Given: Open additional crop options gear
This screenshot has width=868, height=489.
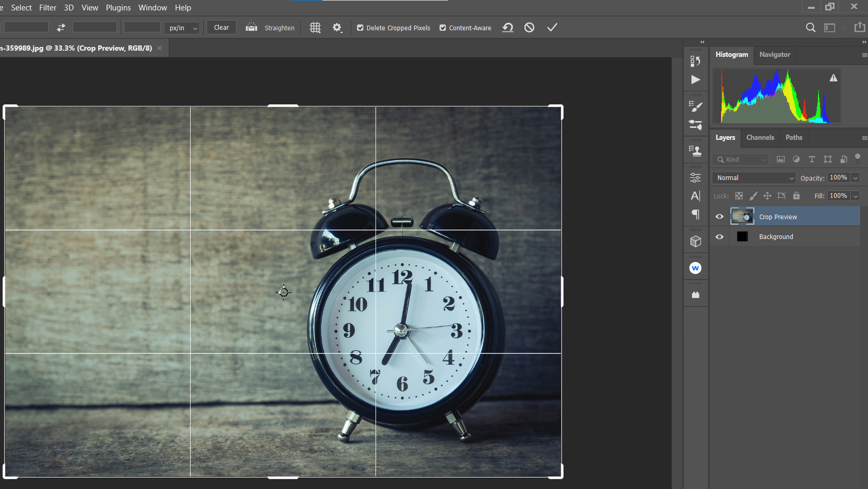Looking at the screenshot, I should (x=337, y=27).
